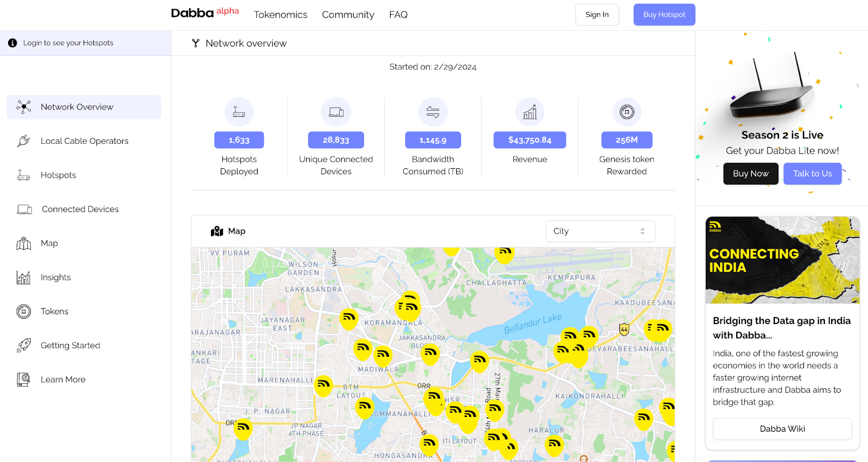Click the Bandwidth Consumed arrows icon

tap(433, 112)
